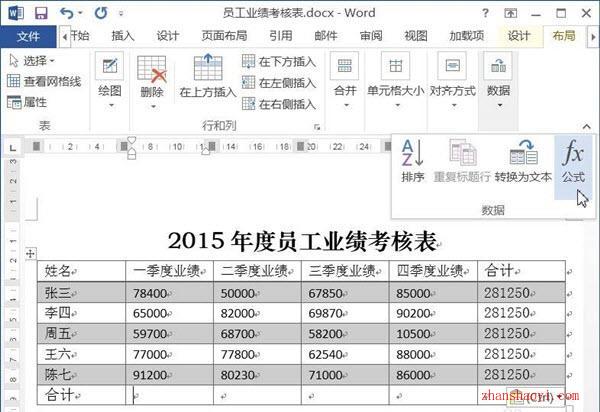Switch to the 页面布局 Page Layout tab

click(224, 36)
